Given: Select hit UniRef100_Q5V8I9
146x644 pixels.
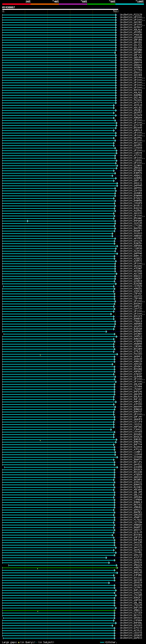Looking at the screenshot, I should click(x=131, y=583).
